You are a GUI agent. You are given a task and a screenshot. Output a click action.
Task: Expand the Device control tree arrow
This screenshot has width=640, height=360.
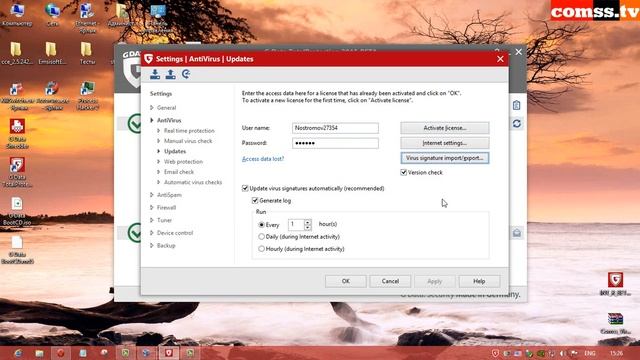[x=152, y=233]
